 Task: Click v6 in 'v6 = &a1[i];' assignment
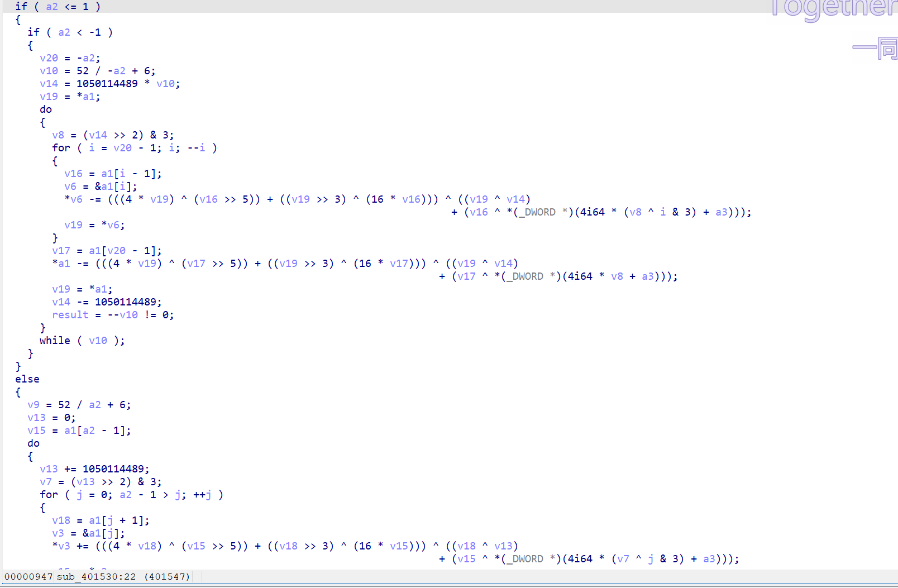click(70, 187)
